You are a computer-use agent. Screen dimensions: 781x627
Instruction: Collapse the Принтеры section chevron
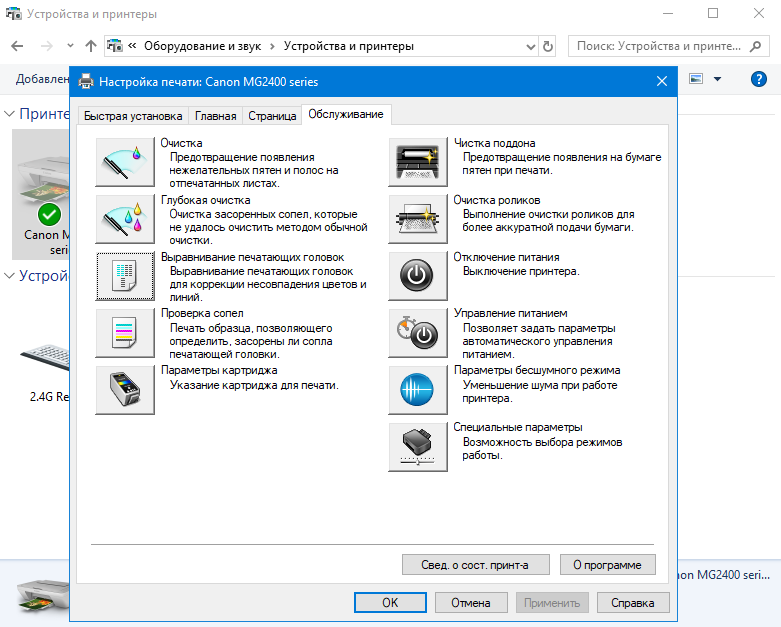coord(9,114)
